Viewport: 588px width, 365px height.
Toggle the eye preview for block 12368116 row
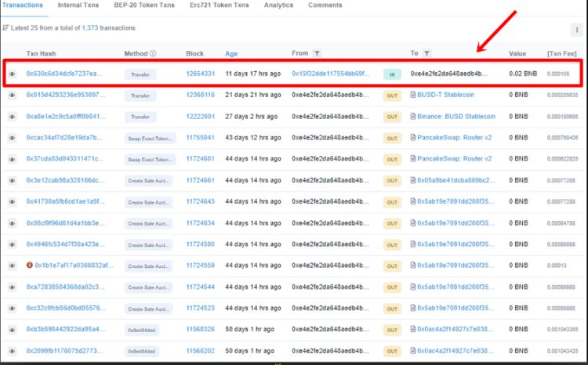point(12,96)
